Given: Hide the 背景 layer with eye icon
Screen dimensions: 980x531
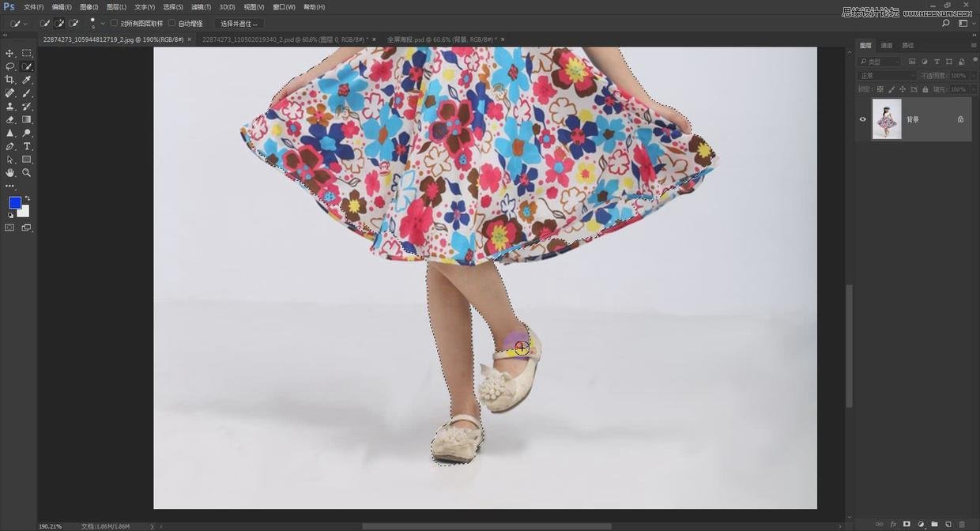Looking at the screenshot, I should click(x=862, y=119).
